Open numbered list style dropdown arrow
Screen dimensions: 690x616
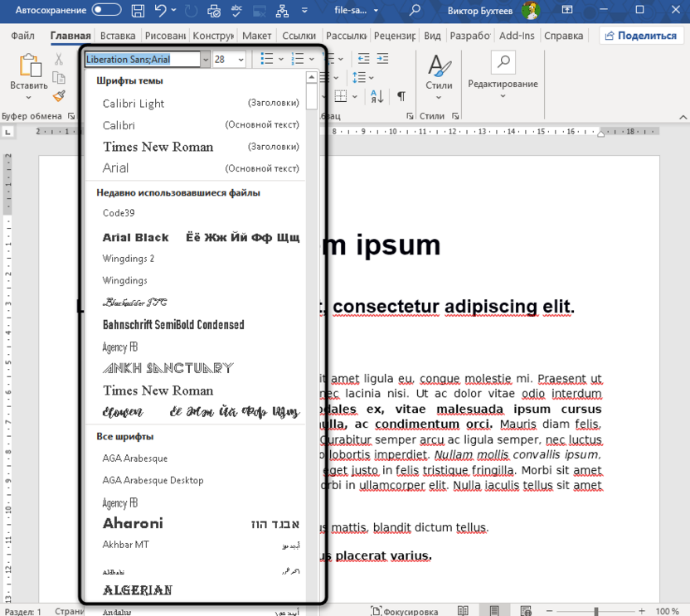[312, 59]
